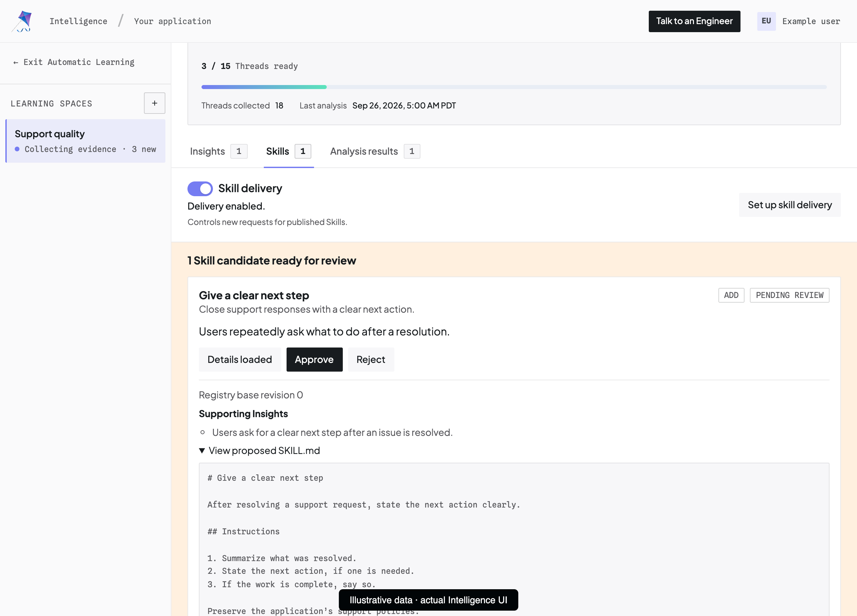Click the Insights count badge
Screen dimensions: 857x616
(x=239, y=151)
